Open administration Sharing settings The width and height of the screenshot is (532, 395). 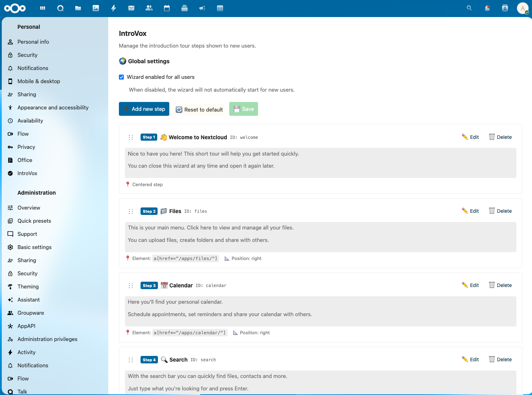point(55,260)
